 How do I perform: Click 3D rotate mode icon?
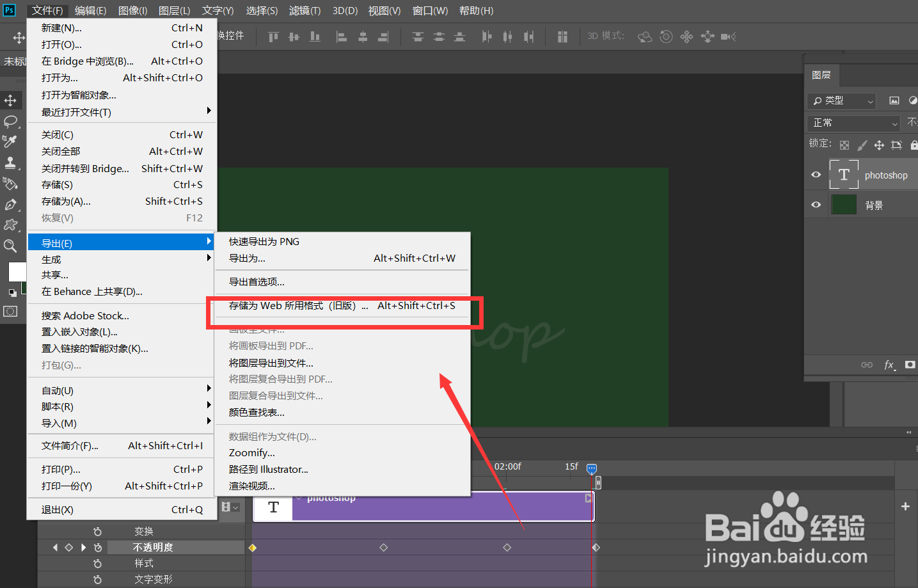pos(645,36)
